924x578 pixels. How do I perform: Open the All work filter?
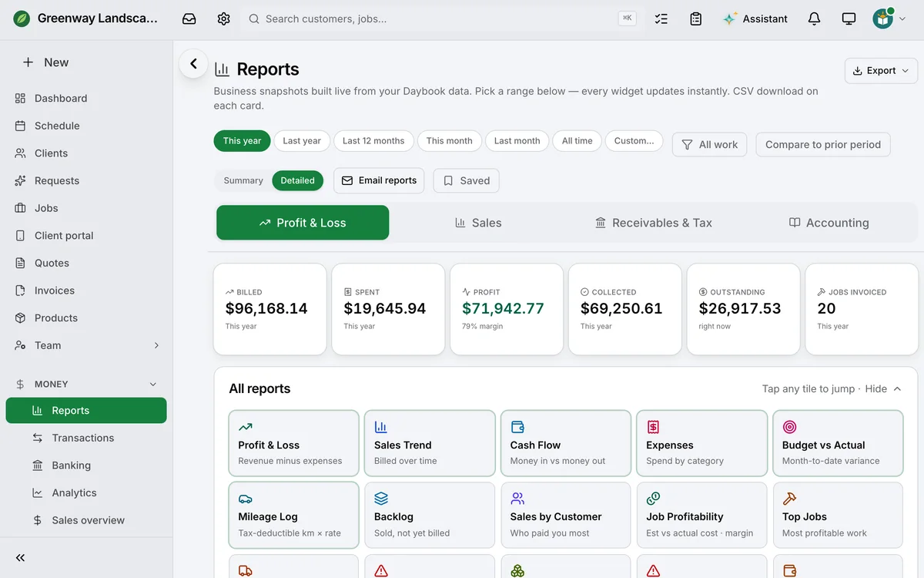(709, 144)
